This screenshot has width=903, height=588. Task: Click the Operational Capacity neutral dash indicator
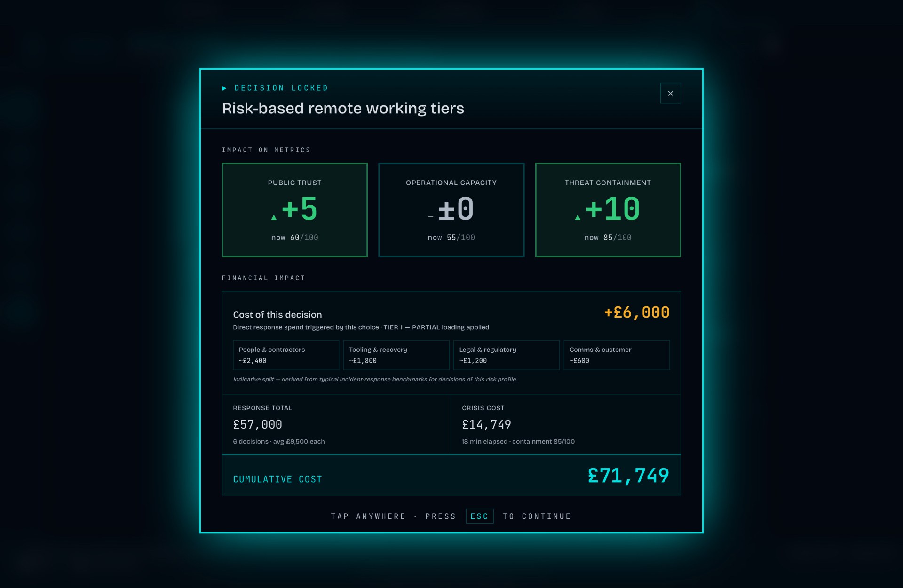click(430, 217)
